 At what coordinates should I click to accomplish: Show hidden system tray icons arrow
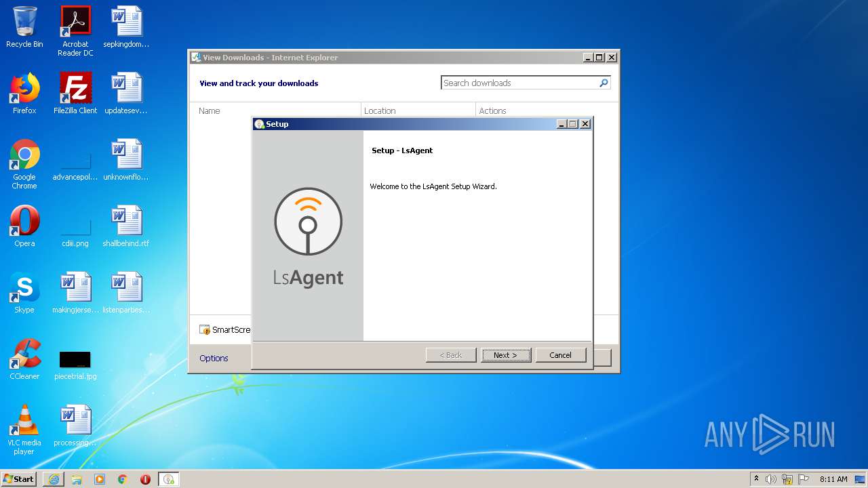pyautogui.click(x=756, y=479)
